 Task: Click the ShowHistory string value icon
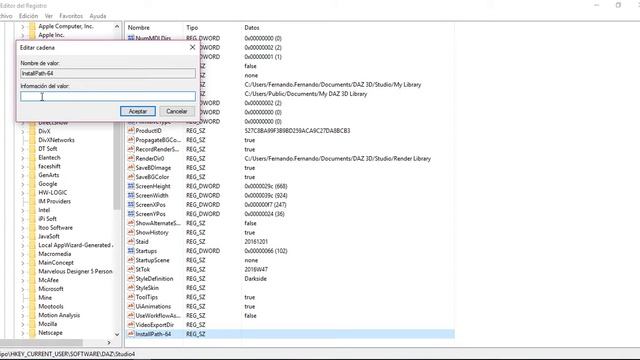point(131,232)
